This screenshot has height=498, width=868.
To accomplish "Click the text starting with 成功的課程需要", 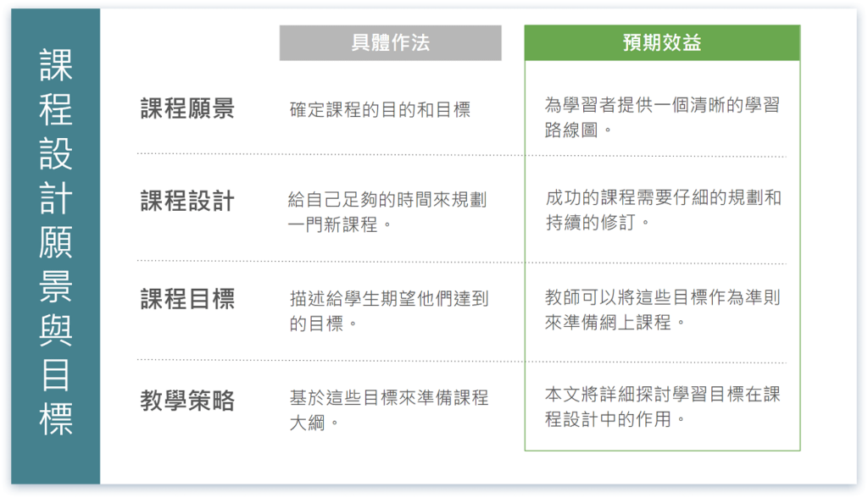I will pyautogui.click(x=663, y=210).
